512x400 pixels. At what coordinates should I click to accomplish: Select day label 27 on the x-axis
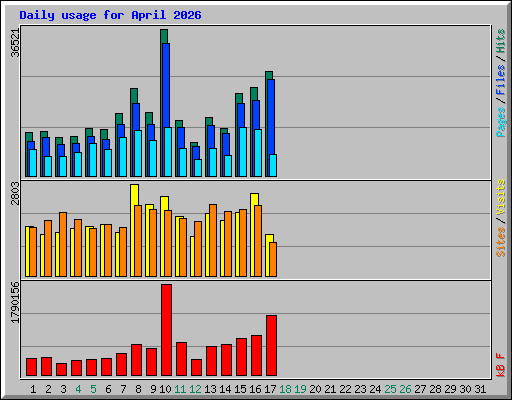(420, 389)
